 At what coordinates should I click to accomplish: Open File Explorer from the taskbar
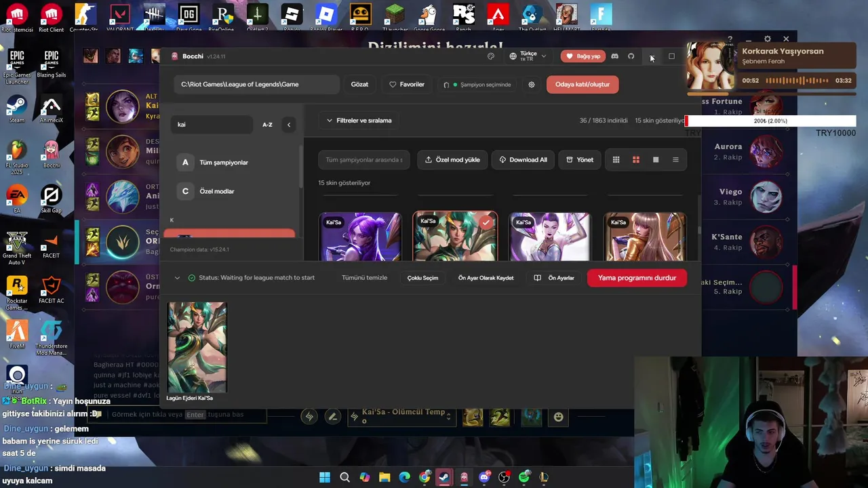pos(384,477)
